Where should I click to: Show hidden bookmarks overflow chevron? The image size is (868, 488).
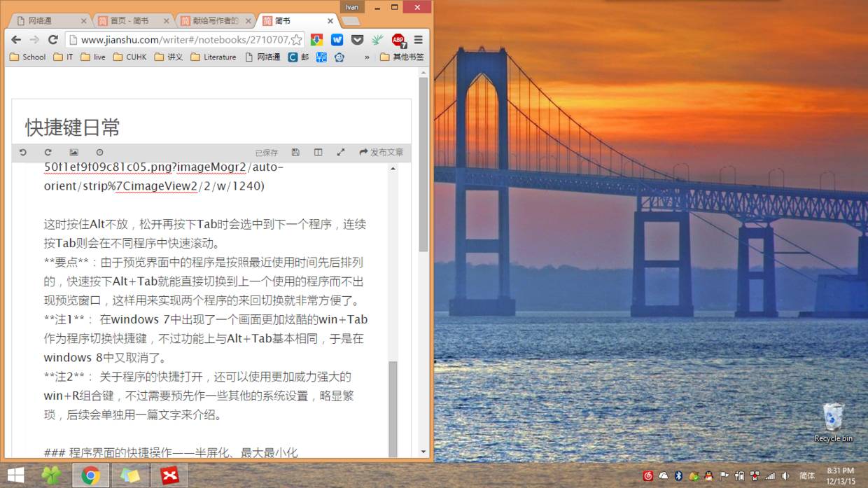tap(367, 57)
